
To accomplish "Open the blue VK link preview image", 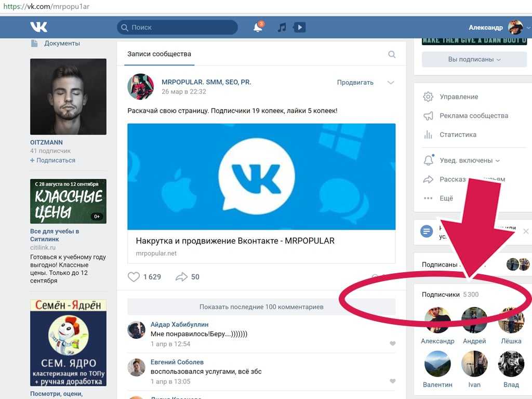I will [x=261, y=177].
